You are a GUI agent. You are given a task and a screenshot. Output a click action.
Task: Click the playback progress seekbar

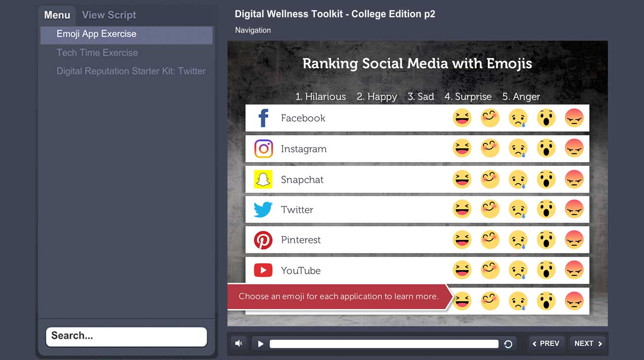click(383, 344)
